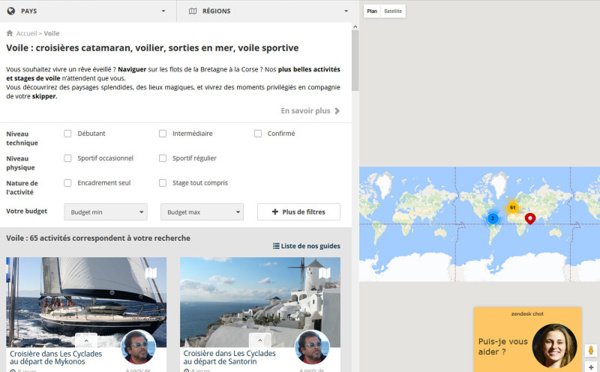This screenshot has width=600, height=372.
Task: Switch map to Plan view
Action: 372,11
